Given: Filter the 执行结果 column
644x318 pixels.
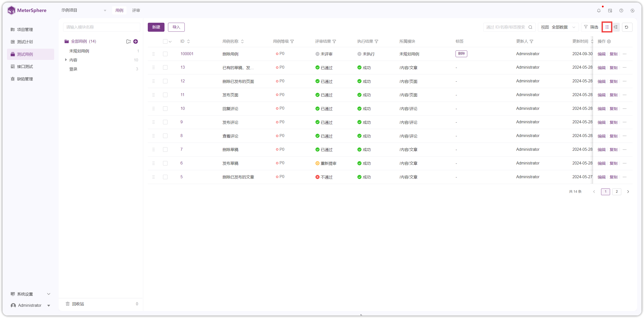Looking at the screenshot, I should pyautogui.click(x=376, y=41).
